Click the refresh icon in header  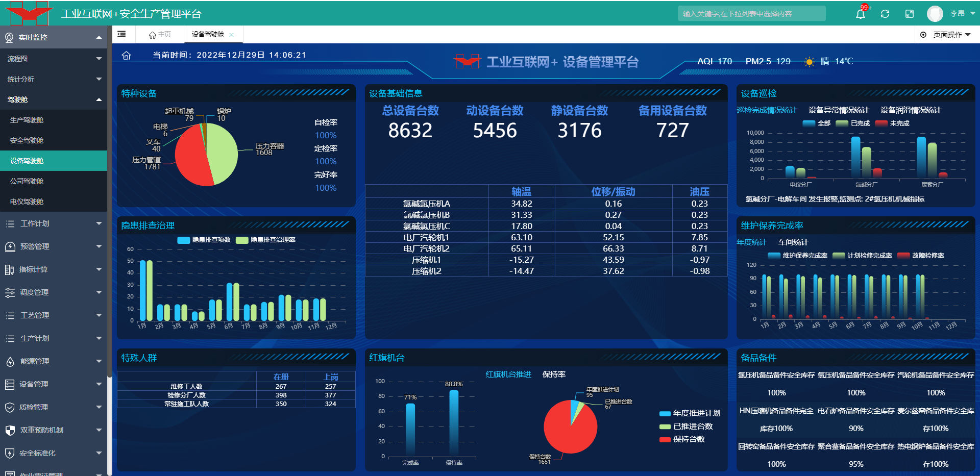tap(885, 14)
